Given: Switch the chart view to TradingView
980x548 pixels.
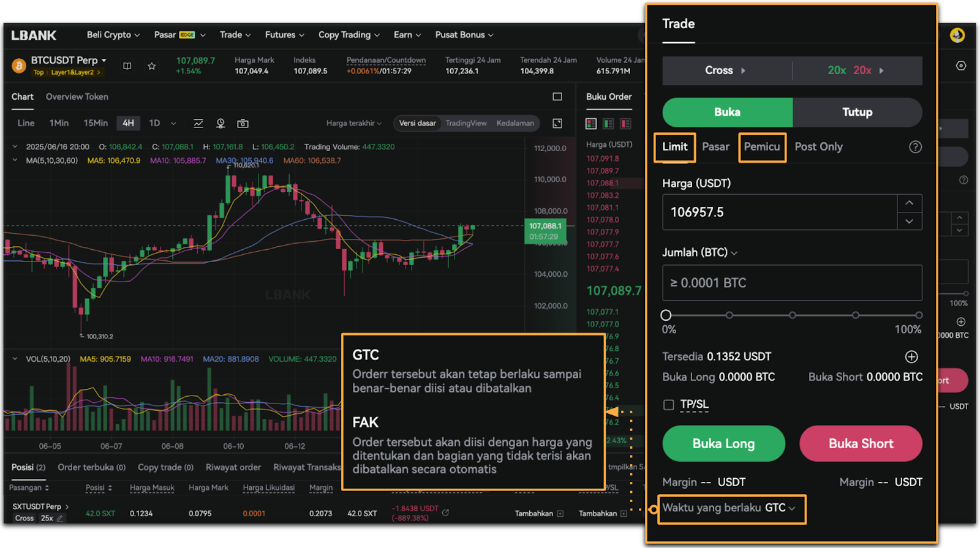Looking at the screenshot, I should 466,123.
